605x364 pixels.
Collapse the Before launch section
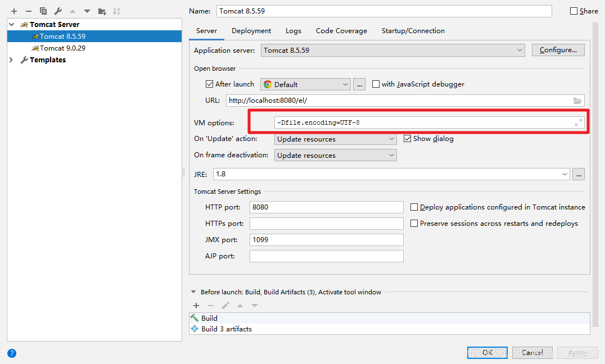pyautogui.click(x=193, y=292)
